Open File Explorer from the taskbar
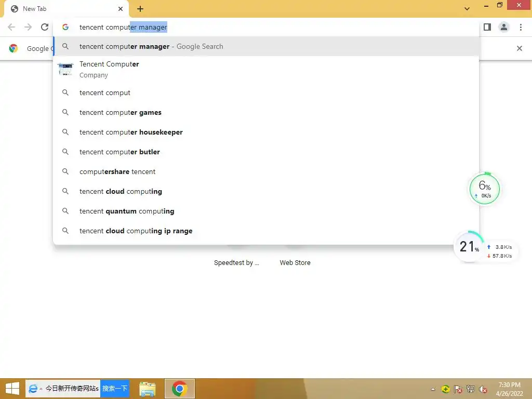 (147, 389)
